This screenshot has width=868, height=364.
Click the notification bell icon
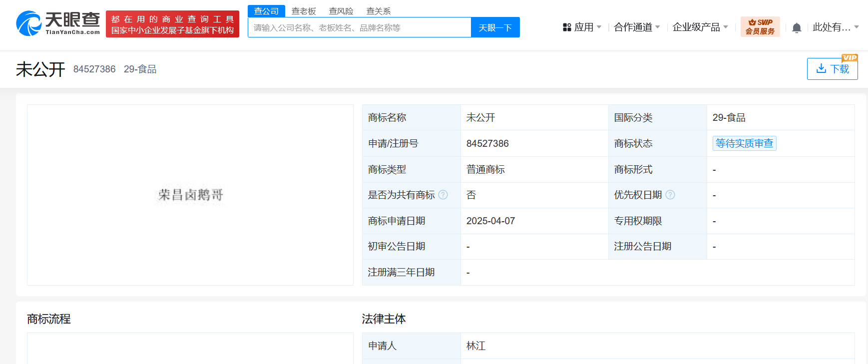click(797, 28)
